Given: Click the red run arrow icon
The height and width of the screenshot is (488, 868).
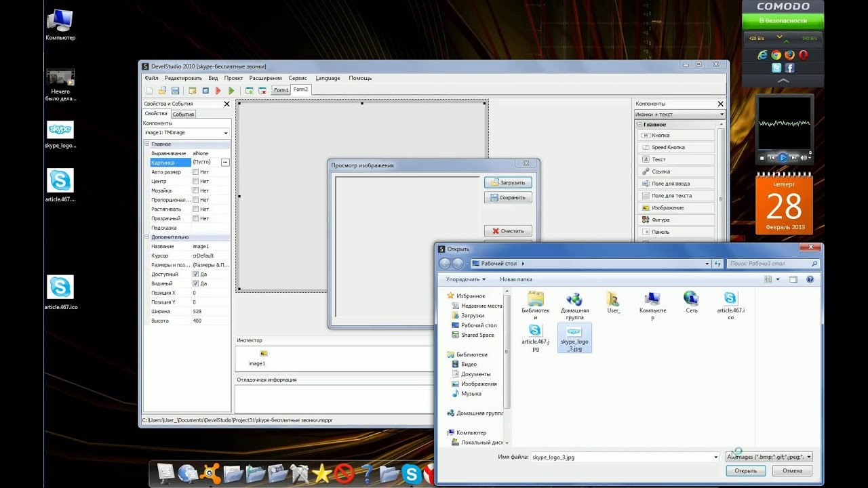Looking at the screenshot, I should click(x=218, y=90).
